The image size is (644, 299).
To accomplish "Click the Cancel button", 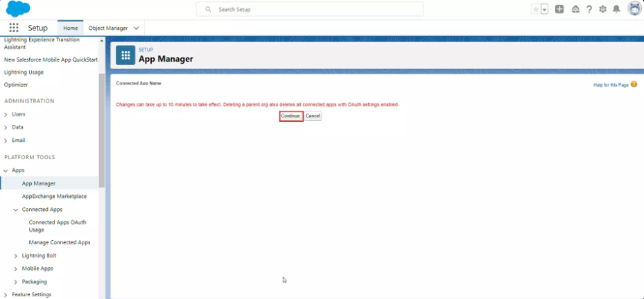I will click(x=313, y=116).
